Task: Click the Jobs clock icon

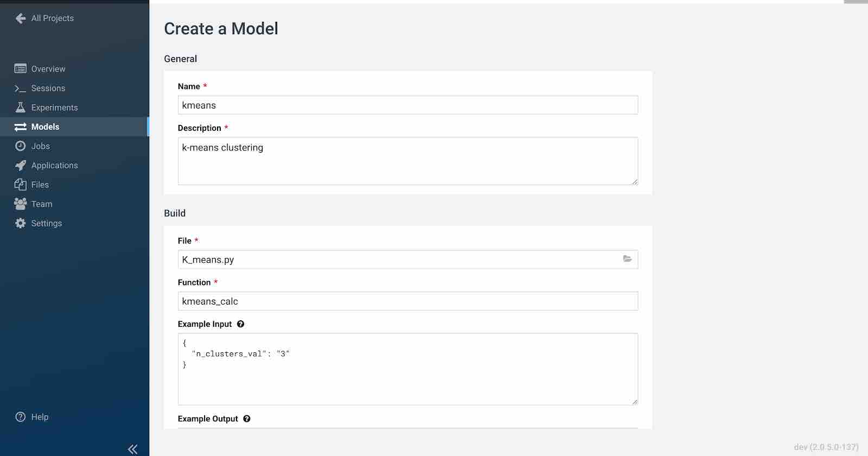Action: tap(21, 146)
